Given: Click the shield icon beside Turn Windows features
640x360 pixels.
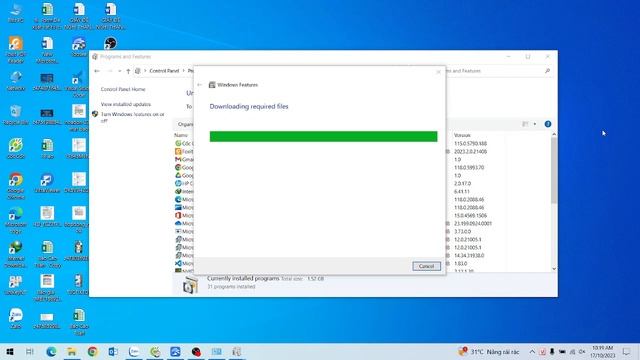Looking at the screenshot, I should (95, 114).
